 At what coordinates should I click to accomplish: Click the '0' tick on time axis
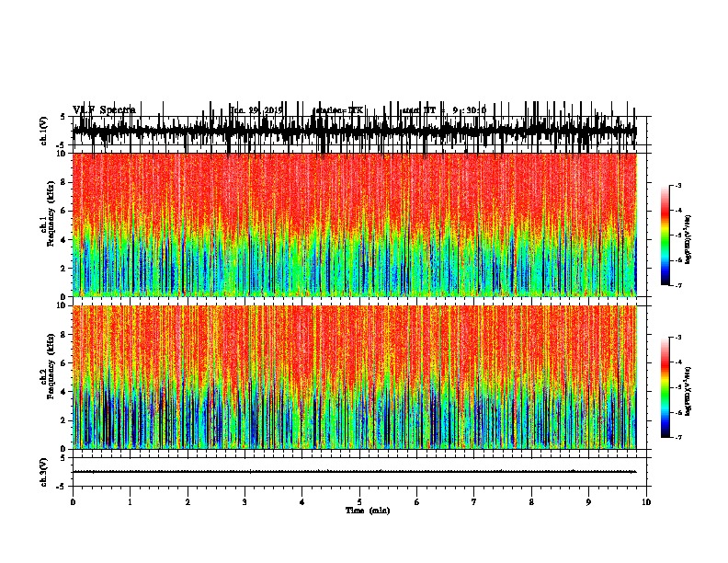73,502
